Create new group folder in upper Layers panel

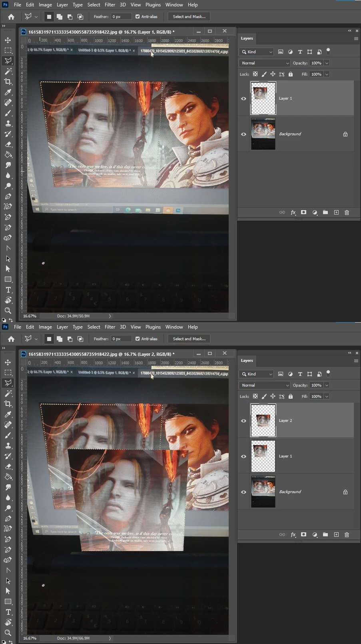[x=325, y=213]
